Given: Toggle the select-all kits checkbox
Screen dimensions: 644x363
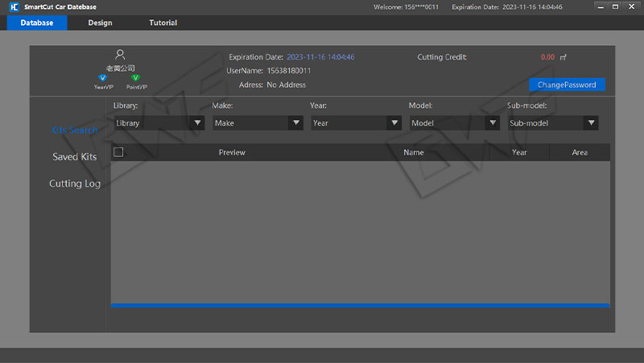Looking at the screenshot, I should click(118, 152).
